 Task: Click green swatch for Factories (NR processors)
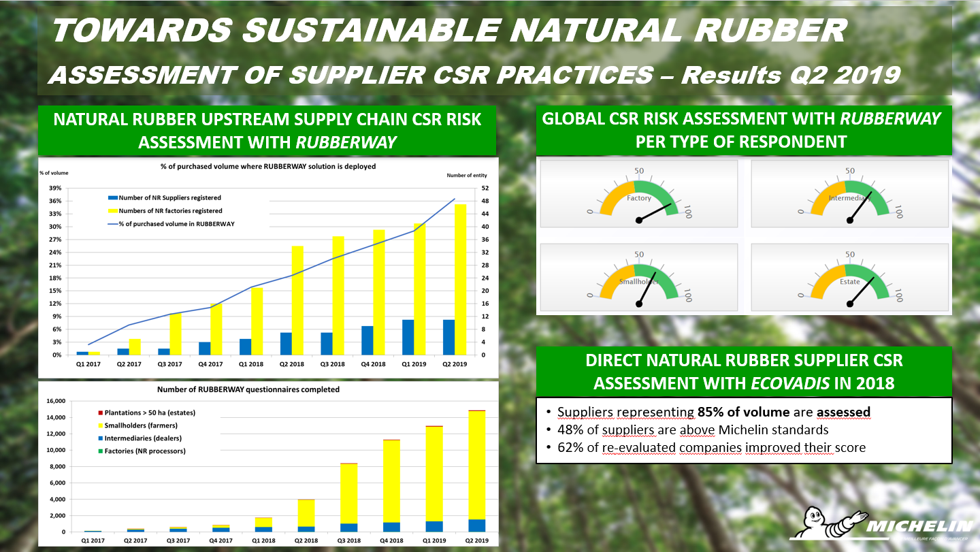(x=100, y=451)
